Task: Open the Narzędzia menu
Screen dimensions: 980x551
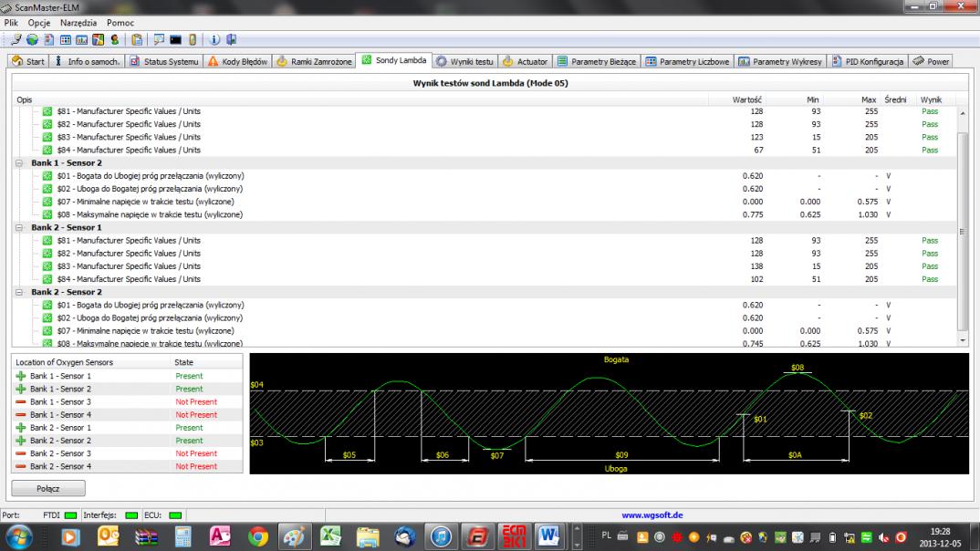Action: (x=78, y=22)
